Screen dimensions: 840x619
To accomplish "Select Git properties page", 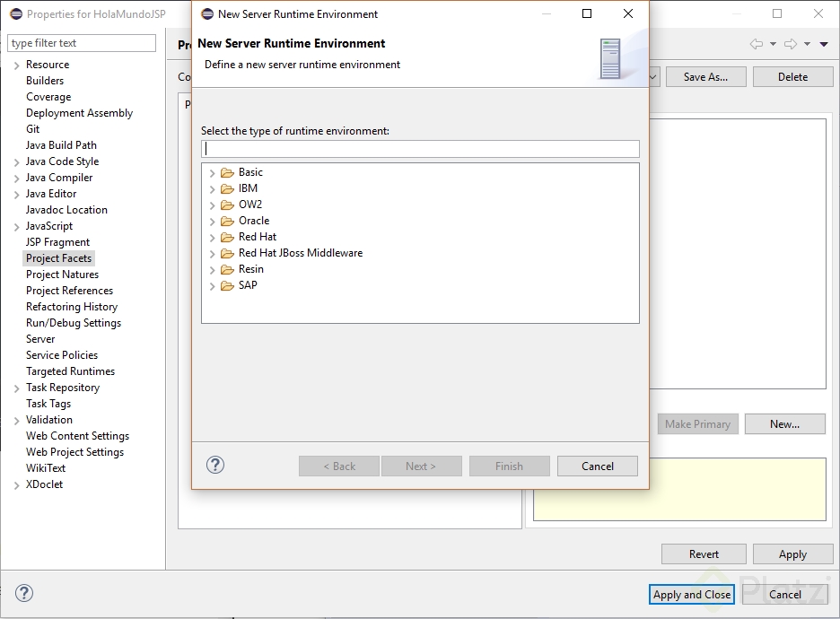I will tap(32, 129).
